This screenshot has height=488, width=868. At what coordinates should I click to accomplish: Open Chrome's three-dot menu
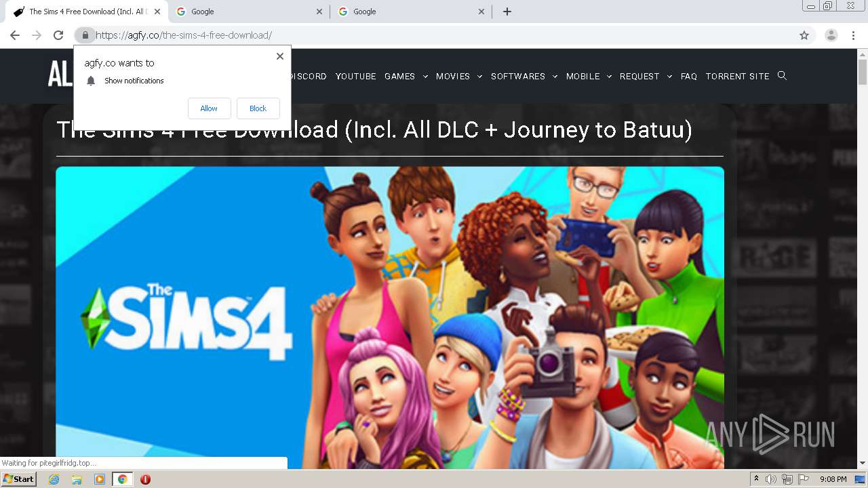[x=854, y=35]
